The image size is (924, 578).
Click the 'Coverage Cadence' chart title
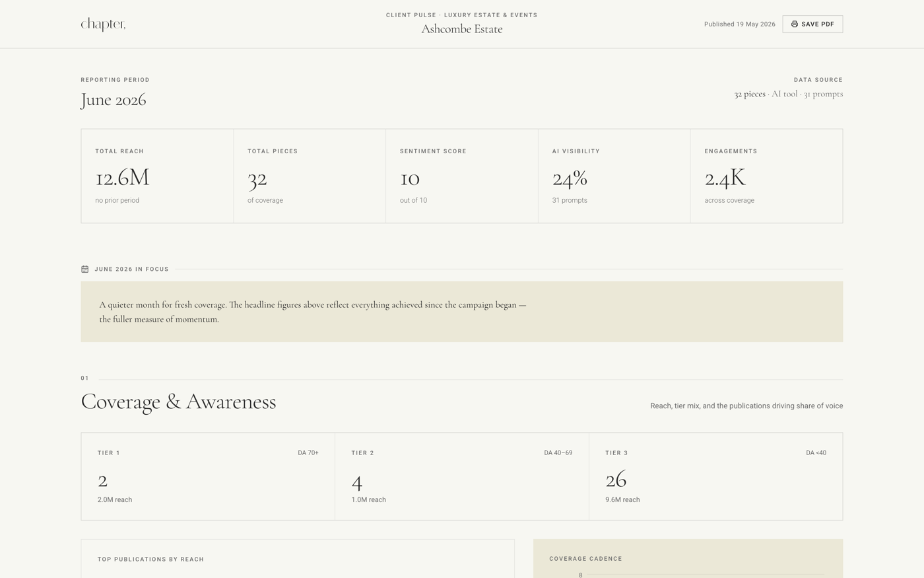coord(585,559)
